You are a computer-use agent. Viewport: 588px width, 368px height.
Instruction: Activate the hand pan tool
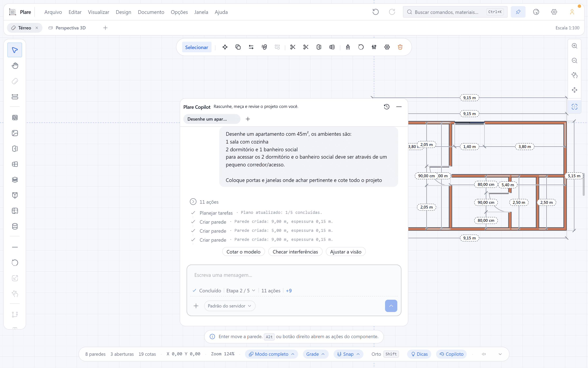15,66
